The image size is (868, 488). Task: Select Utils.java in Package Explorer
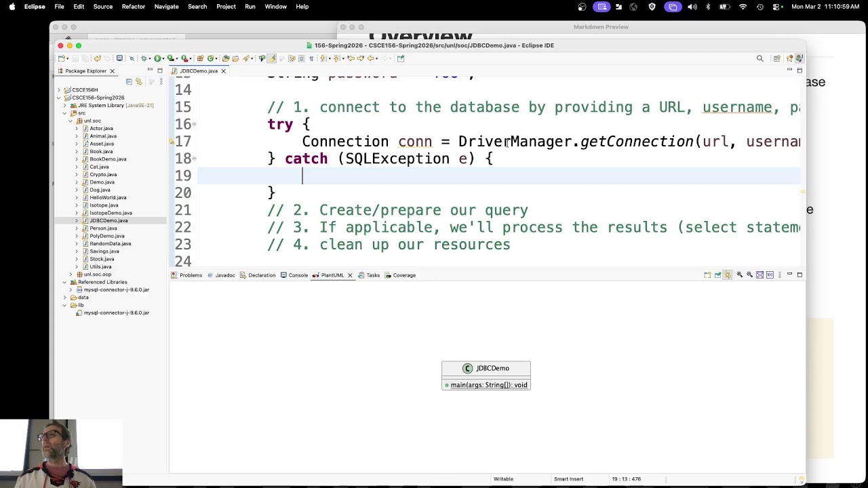[x=100, y=266]
